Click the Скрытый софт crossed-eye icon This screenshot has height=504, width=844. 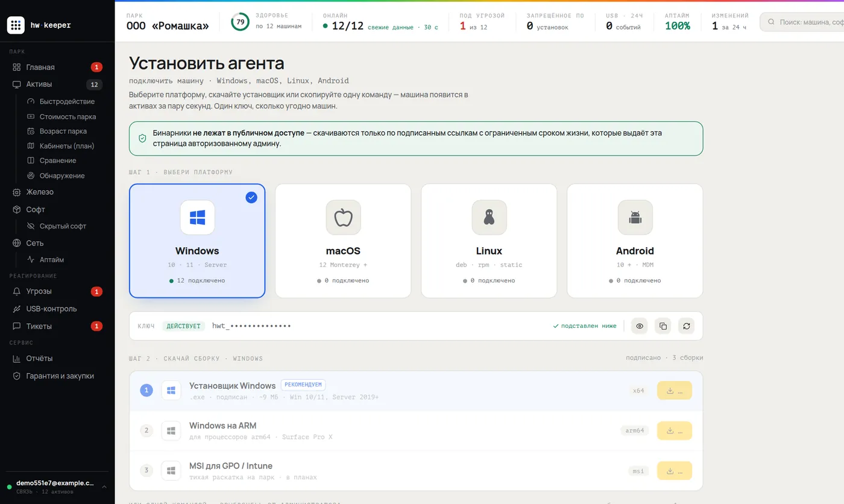pyautogui.click(x=31, y=226)
